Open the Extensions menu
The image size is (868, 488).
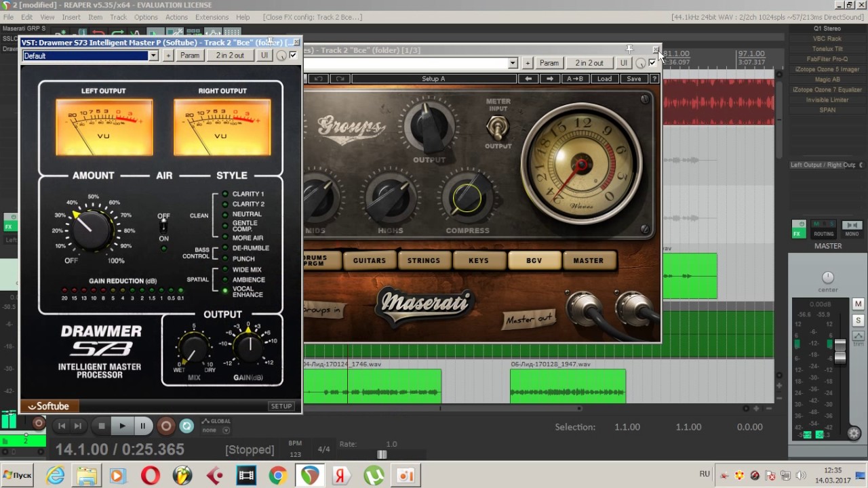tap(212, 17)
